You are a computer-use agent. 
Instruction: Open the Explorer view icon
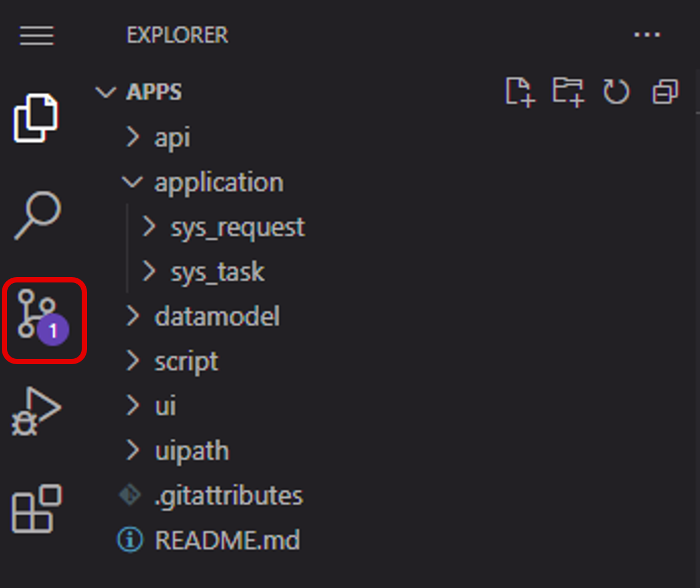37,117
